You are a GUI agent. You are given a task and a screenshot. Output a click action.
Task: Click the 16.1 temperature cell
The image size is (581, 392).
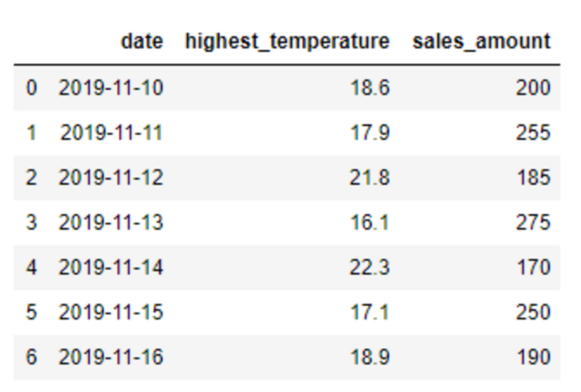[370, 222]
